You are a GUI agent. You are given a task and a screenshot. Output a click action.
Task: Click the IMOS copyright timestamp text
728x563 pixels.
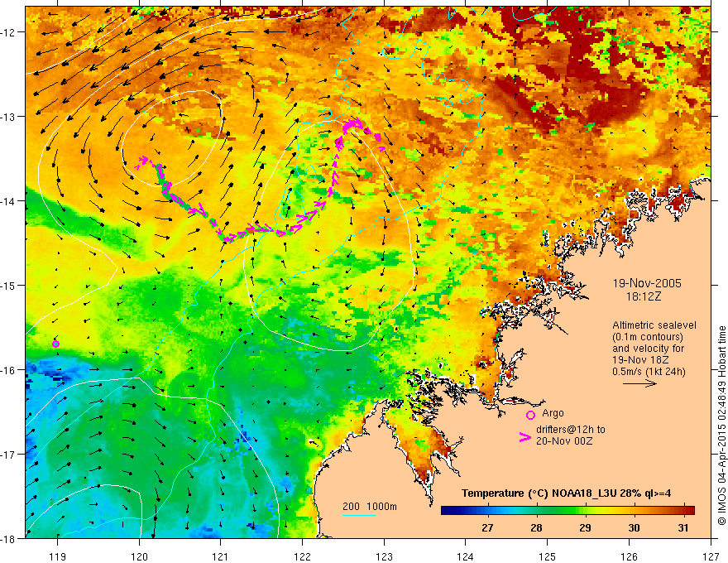coord(721,426)
